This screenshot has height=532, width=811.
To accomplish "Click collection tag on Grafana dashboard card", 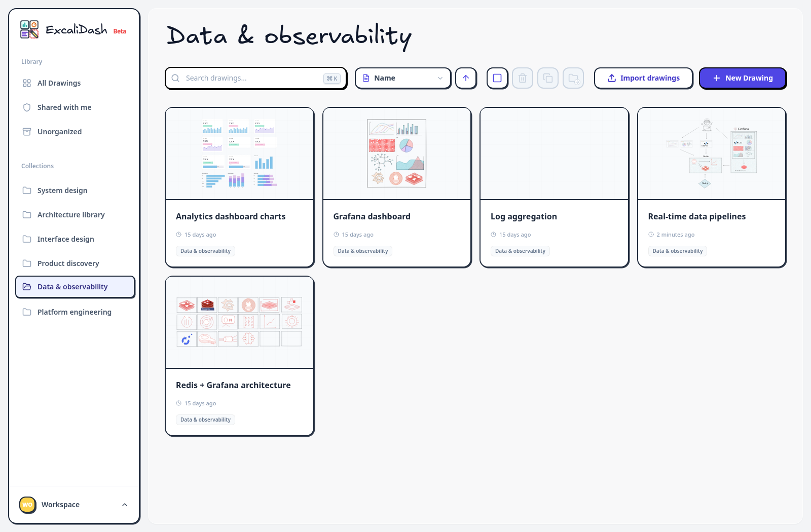I will point(363,251).
